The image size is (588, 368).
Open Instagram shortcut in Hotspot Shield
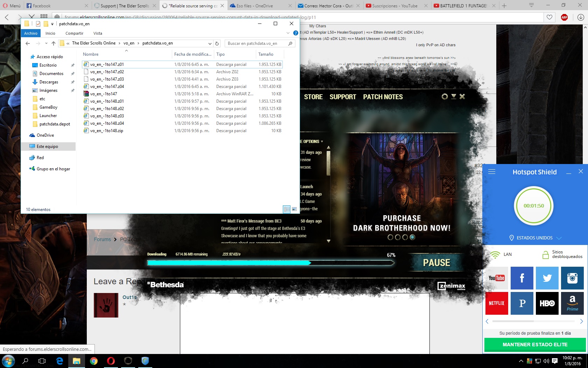(572, 278)
